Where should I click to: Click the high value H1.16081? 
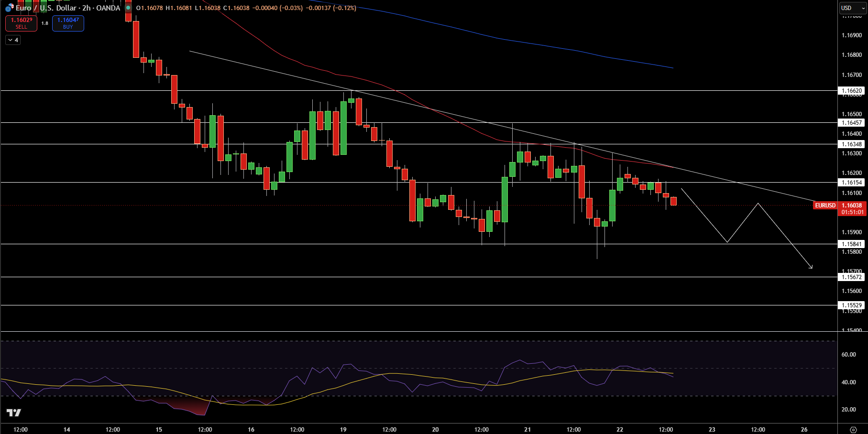coord(178,8)
